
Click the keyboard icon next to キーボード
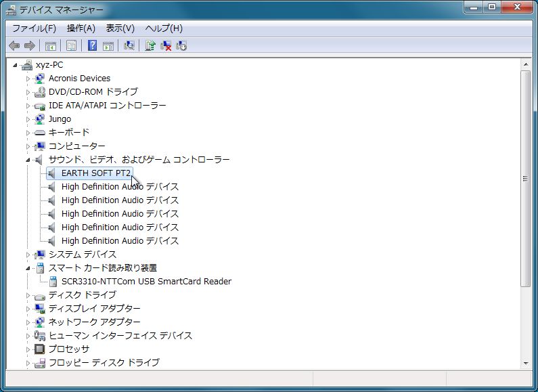[40, 133]
